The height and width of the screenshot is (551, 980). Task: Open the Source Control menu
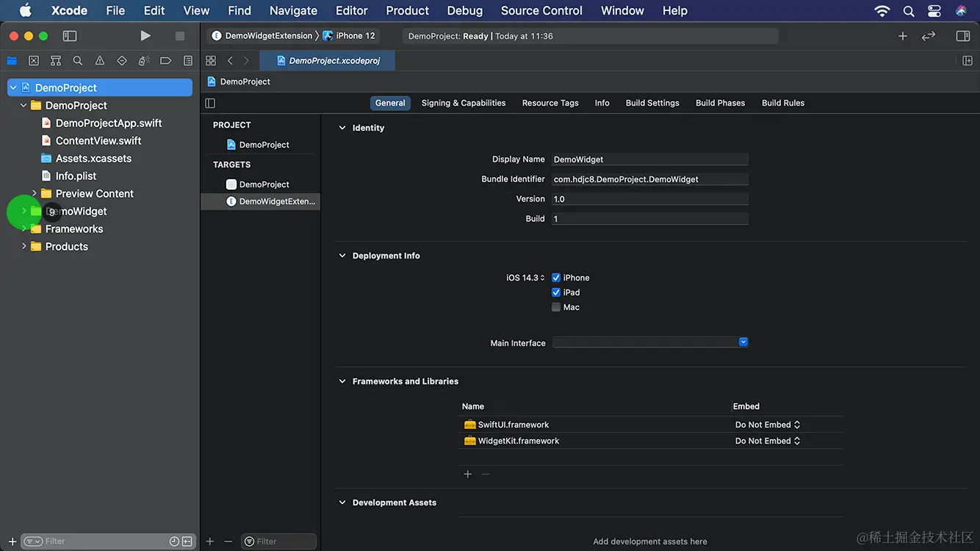pos(541,11)
